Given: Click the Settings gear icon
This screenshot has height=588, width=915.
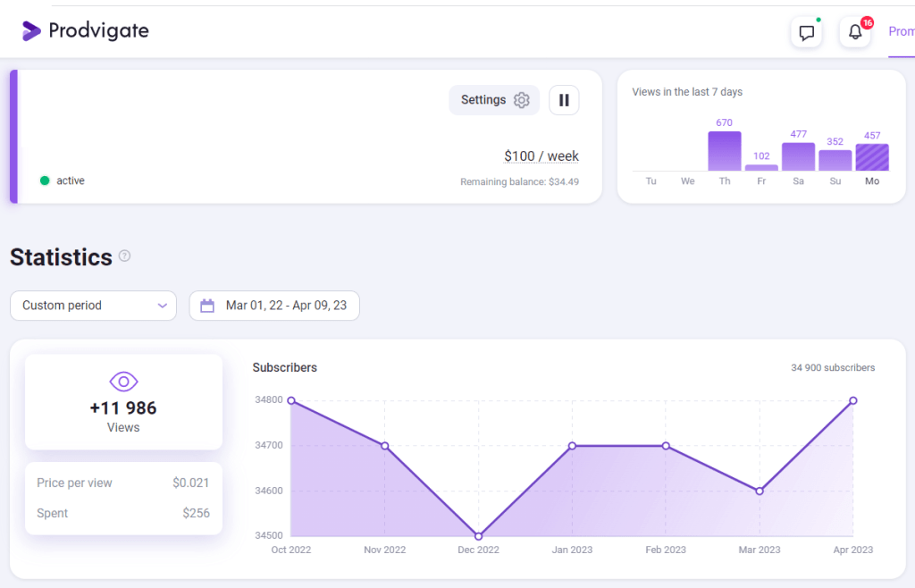Looking at the screenshot, I should coord(522,100).
